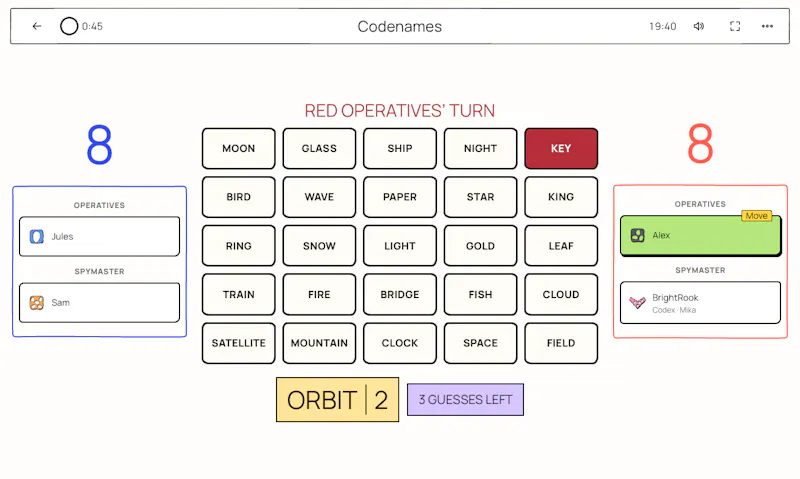
Task: Guess the RING card
Action: (x=238, y=246)
